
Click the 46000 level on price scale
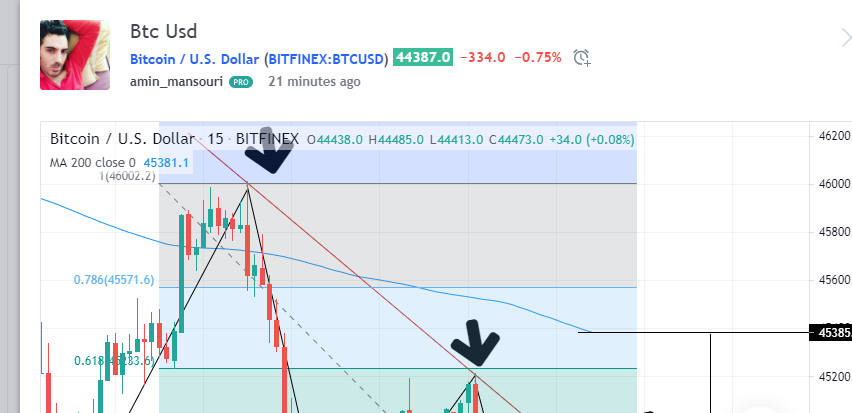pyautogui.click(x=832, y=184)
